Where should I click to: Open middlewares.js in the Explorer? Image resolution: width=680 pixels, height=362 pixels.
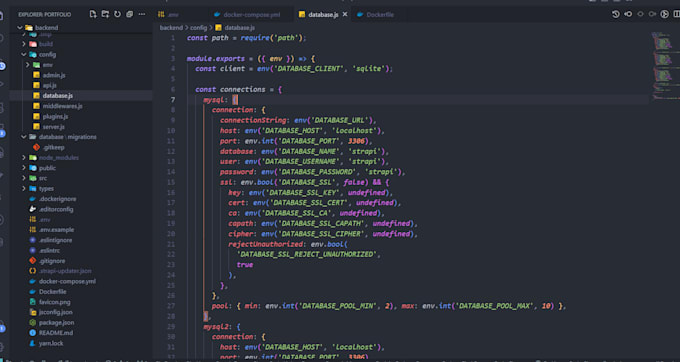[62, 106]
